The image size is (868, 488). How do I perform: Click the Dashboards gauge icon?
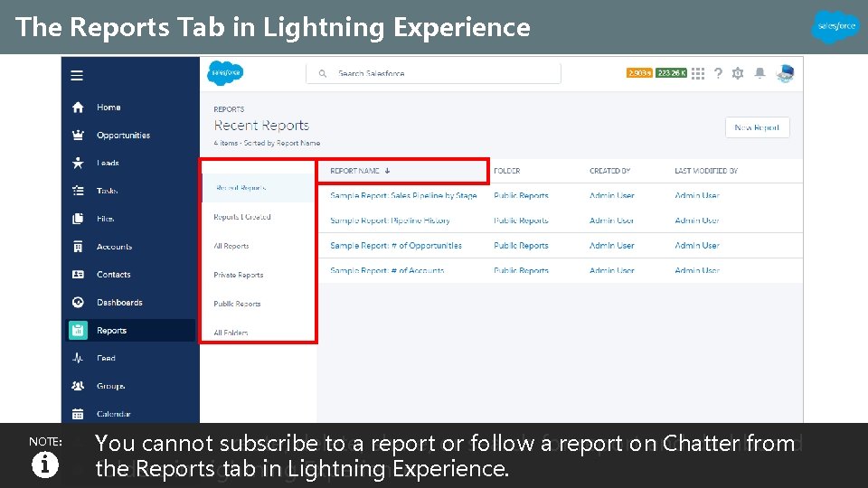pos(78,302)
